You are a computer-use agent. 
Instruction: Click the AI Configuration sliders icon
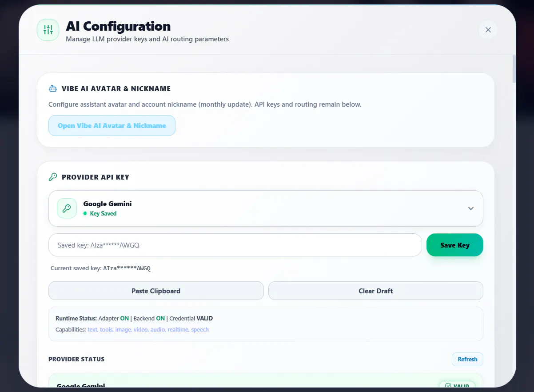pos(48,30)
